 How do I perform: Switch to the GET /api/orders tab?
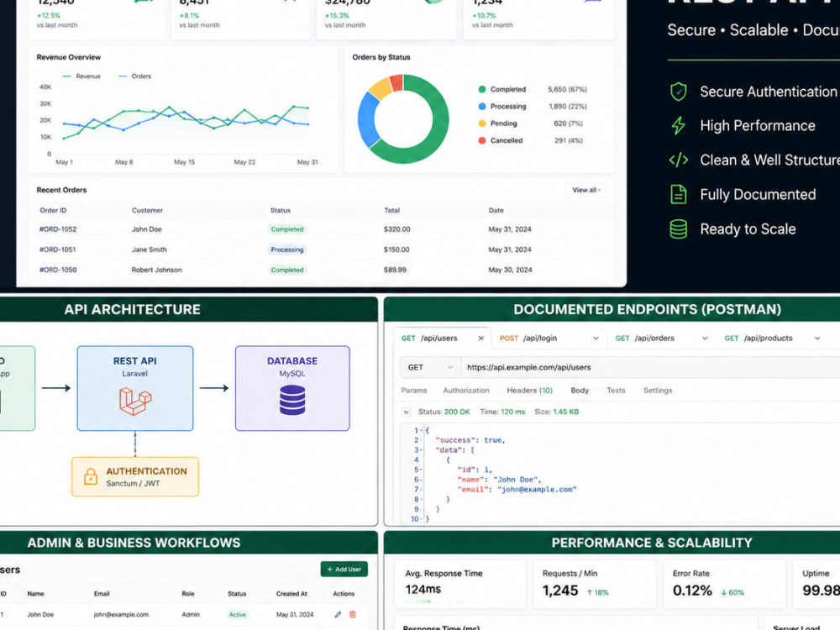(x=662, y=338)
